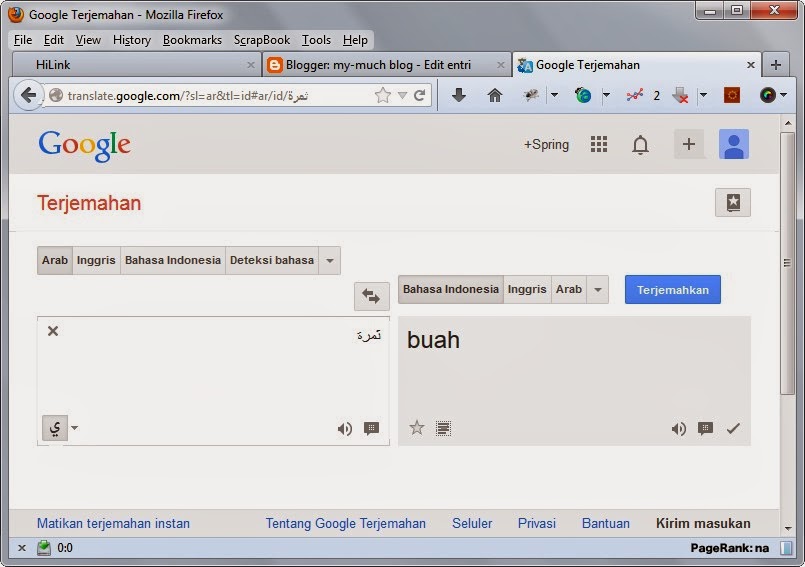Clear the source text with X

point(53,331)
